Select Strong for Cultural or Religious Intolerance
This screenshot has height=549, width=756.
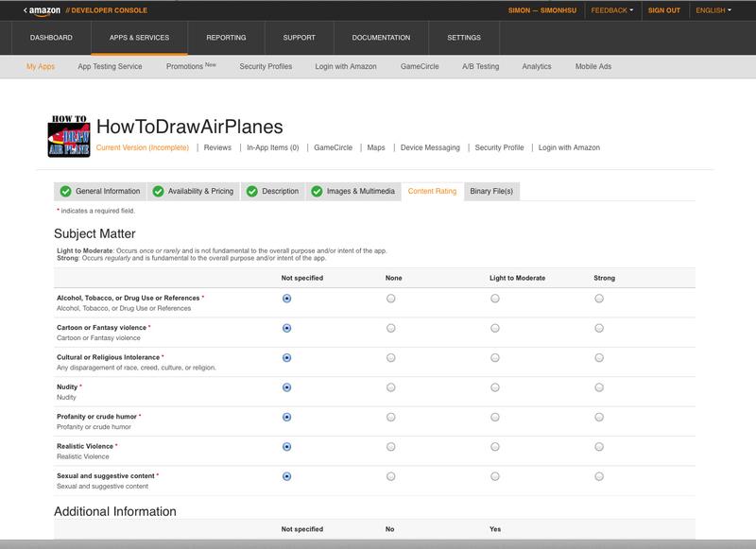pos(599,357)
